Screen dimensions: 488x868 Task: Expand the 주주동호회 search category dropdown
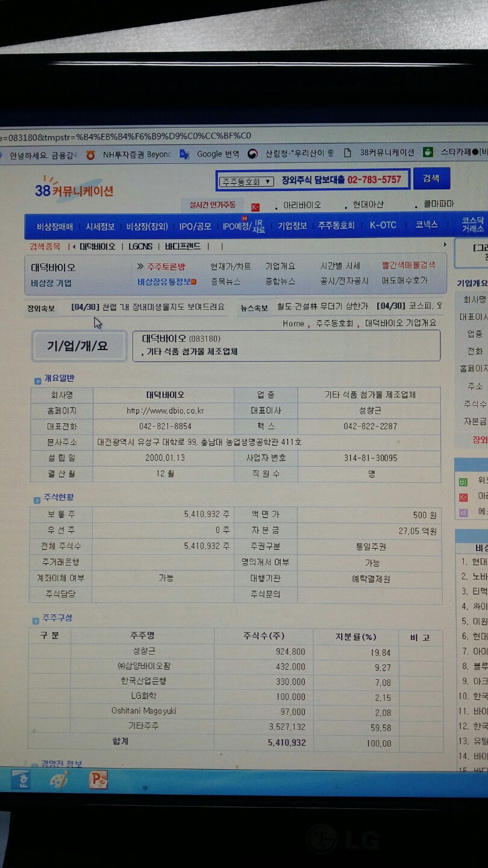coord(246,181)
